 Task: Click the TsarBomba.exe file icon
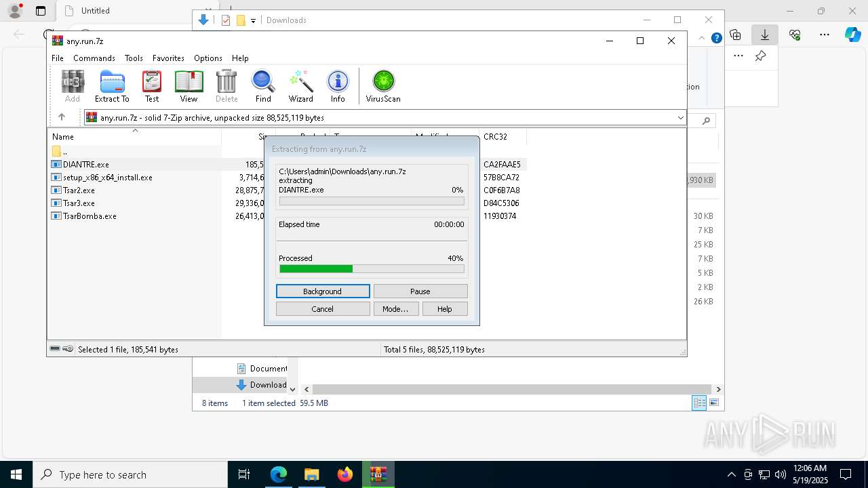click(x=56, y=216)
